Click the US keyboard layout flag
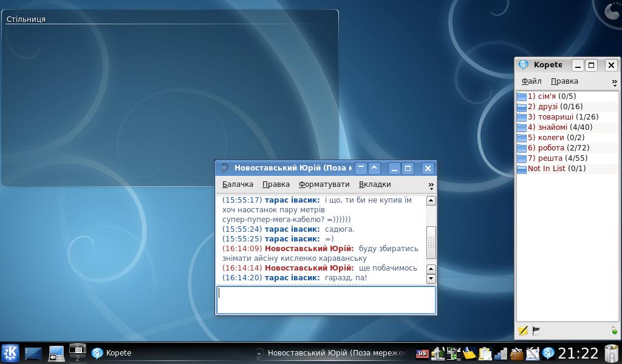622x364 pixels. (x=423, y=353)
